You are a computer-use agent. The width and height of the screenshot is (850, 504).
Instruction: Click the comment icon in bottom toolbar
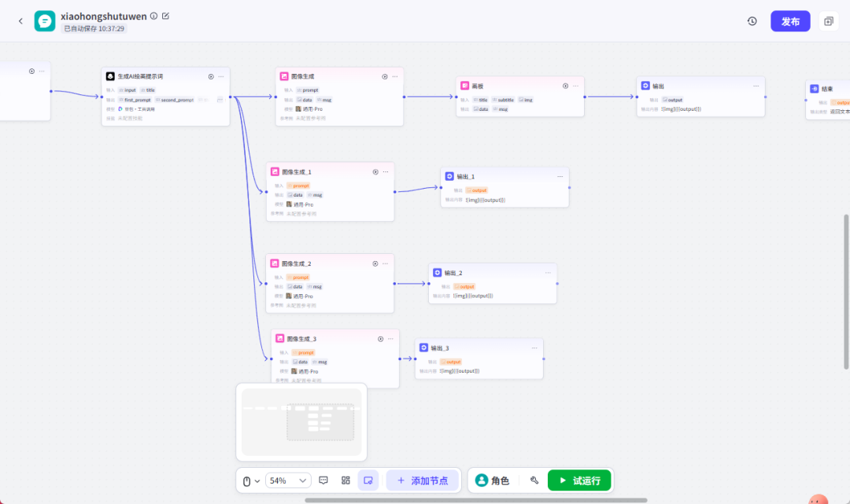(323, 480)
